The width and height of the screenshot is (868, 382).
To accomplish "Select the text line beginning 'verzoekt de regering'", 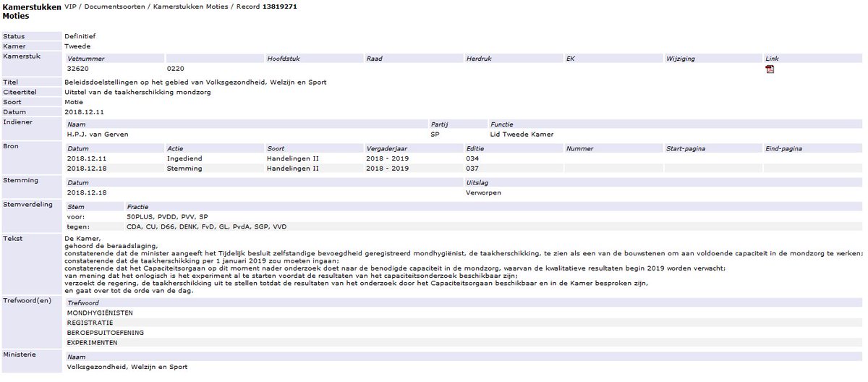I will pos(356,282).
